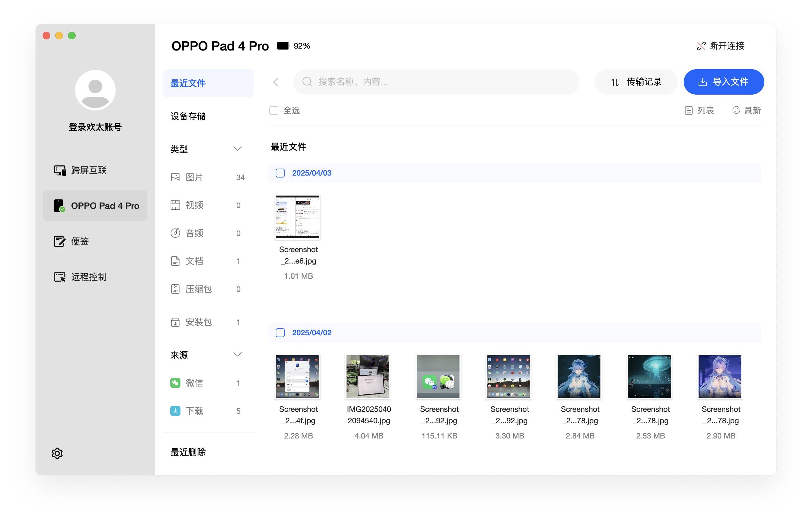The height and width of the screenshot is (522, 812).
Task: Click the user avatar icon
Action: pos(95,90)
